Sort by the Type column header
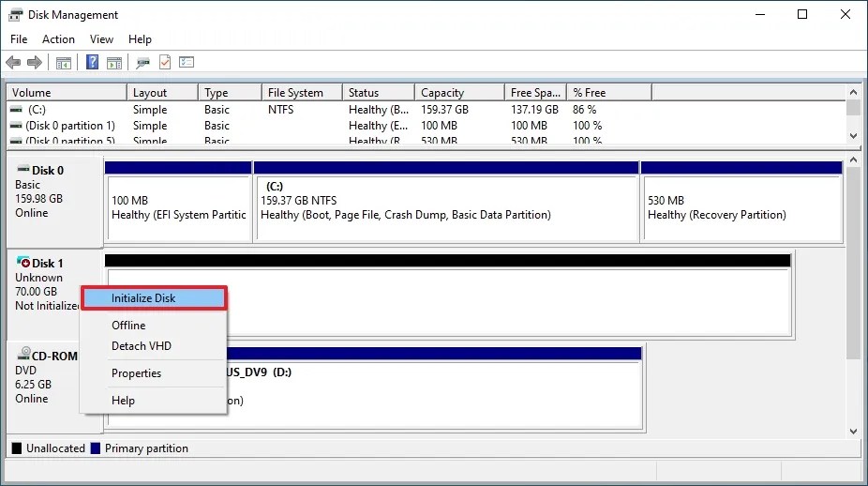This screenshot has width=868, height=486. 230,93
